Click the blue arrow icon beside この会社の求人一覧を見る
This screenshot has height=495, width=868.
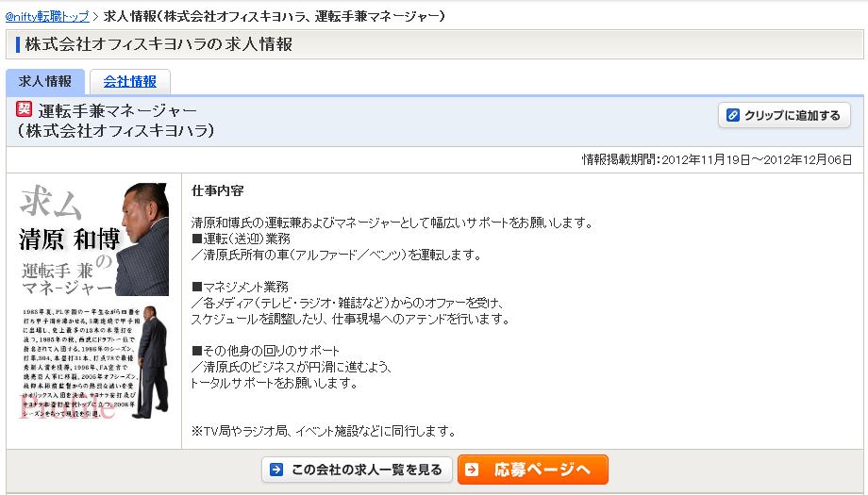(x=275, y=470)
